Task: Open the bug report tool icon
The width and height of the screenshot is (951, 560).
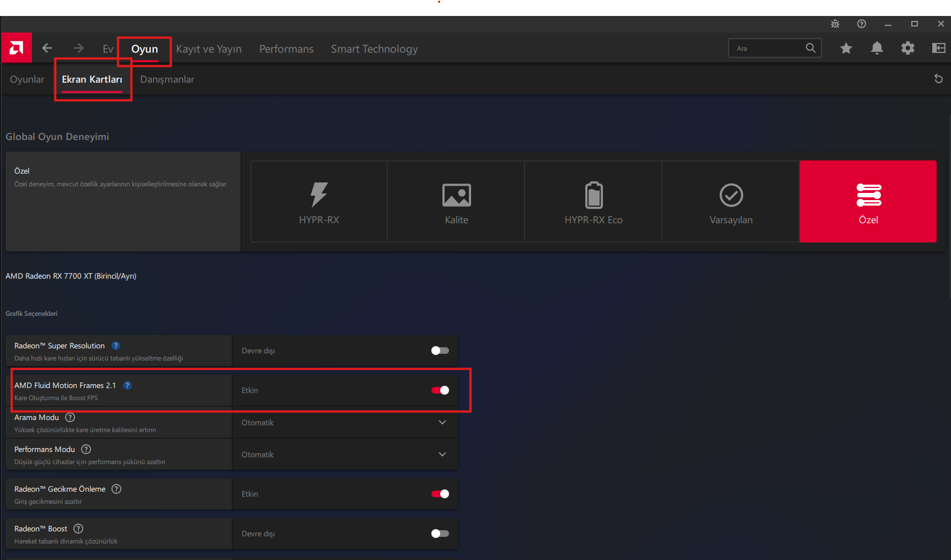Action: pyautogui.click(x=835, y=24)
